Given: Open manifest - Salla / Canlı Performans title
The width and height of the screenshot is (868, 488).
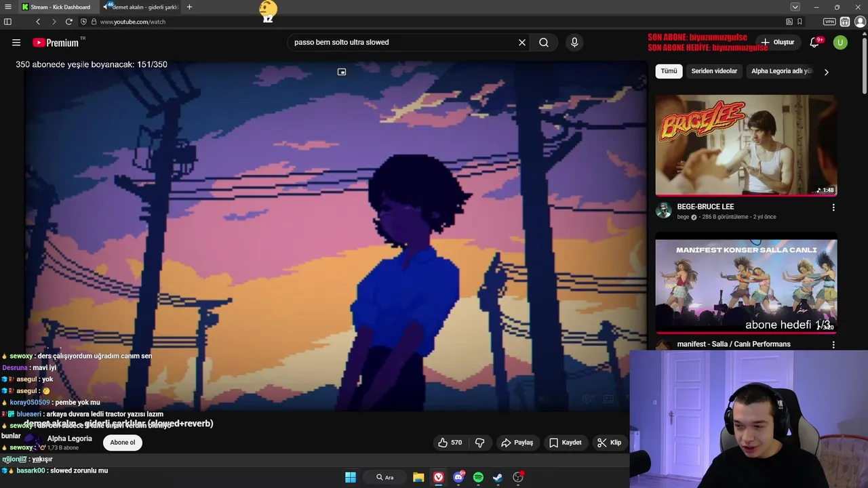Looking at the screenshot, I should pyautogui.click(x=734, y=344).
